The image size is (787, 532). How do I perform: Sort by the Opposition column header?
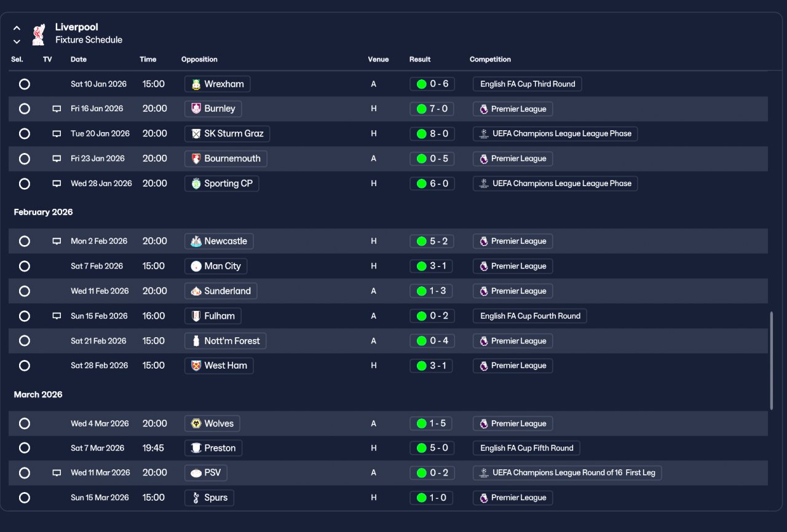click(199, 60)
